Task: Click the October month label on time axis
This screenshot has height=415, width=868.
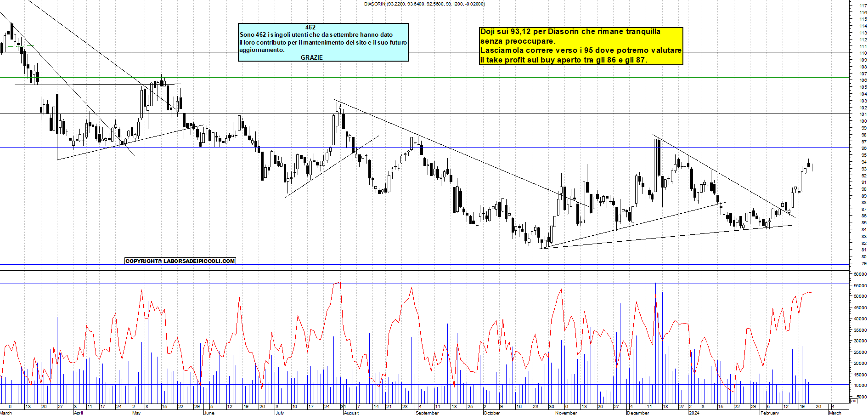Action: [491, 413]
